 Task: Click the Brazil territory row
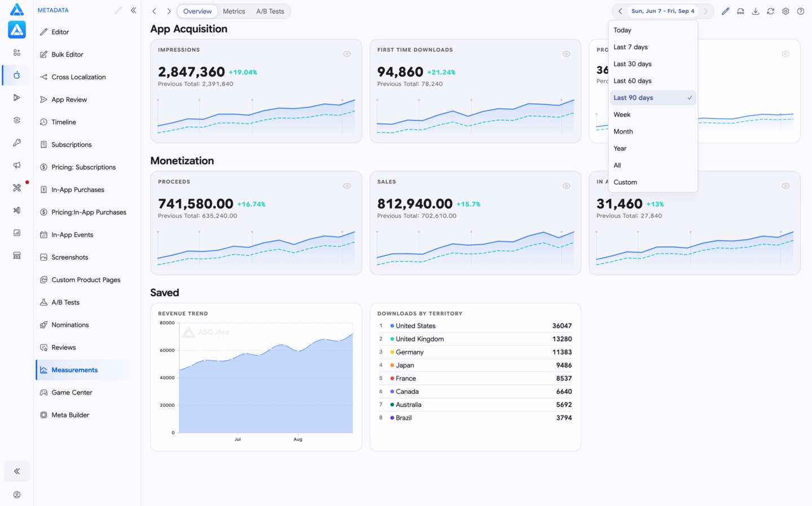475,418
